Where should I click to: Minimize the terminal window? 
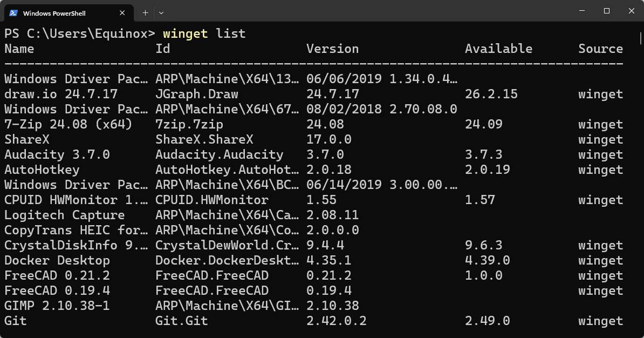pos(582,11)
